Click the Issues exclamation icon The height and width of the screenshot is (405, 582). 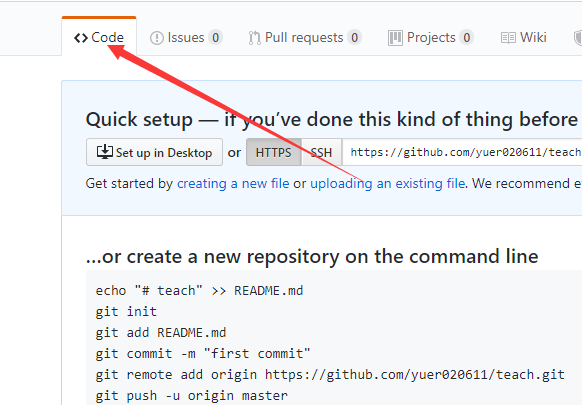tap(157, 38)
